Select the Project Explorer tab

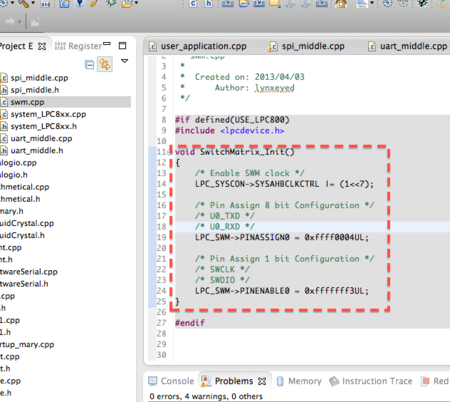tap(16, 46)
